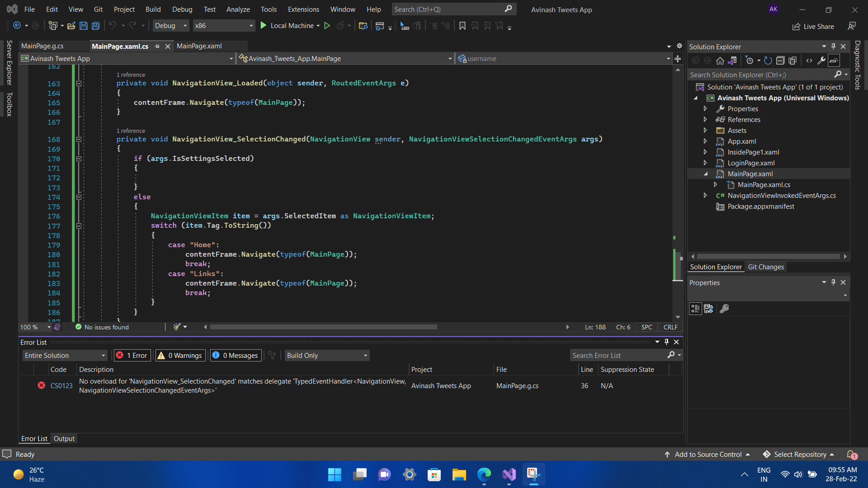
Task: Open the Analyze menu
Action: (238, 9)
